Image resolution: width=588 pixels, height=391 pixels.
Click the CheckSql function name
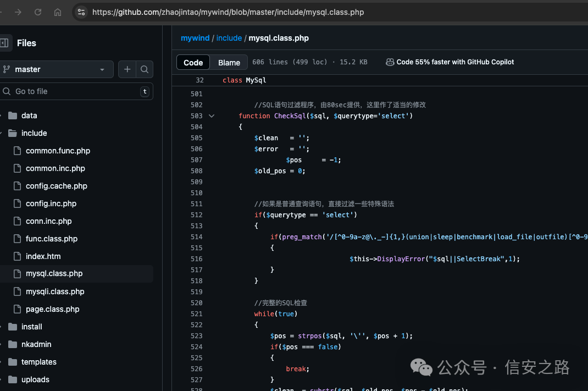290,116
